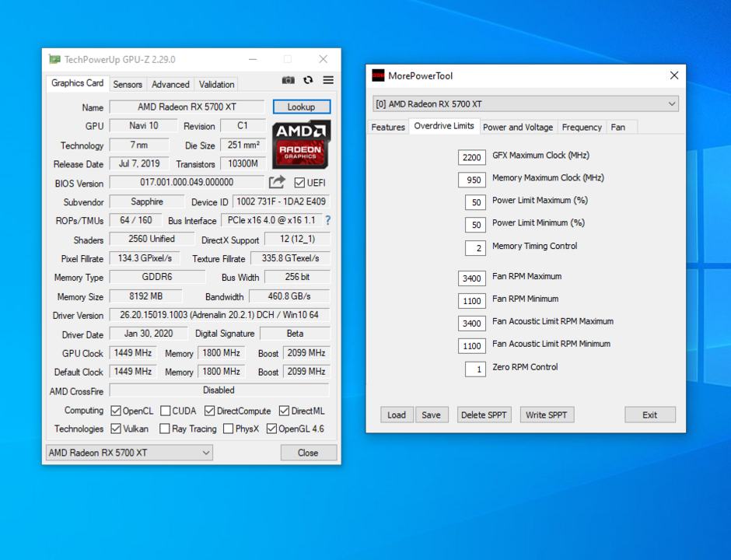This screenshot has width=731, height=560.
Task: Click the GPU-Z refresh icon
Action: [x=308, y=80]
